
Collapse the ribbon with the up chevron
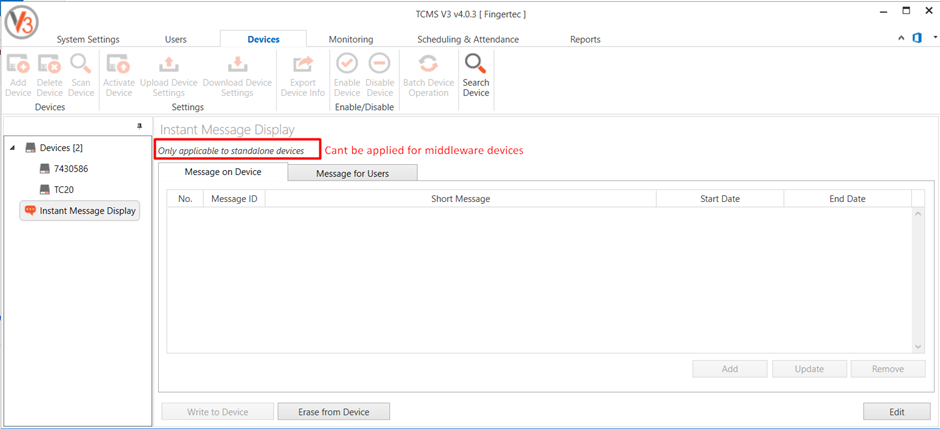[x=901, y=38]
